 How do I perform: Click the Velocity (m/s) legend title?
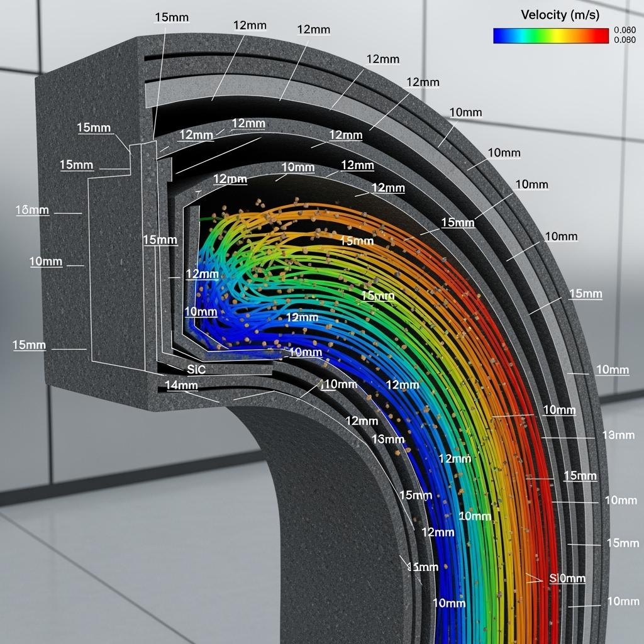coord(559,14)
